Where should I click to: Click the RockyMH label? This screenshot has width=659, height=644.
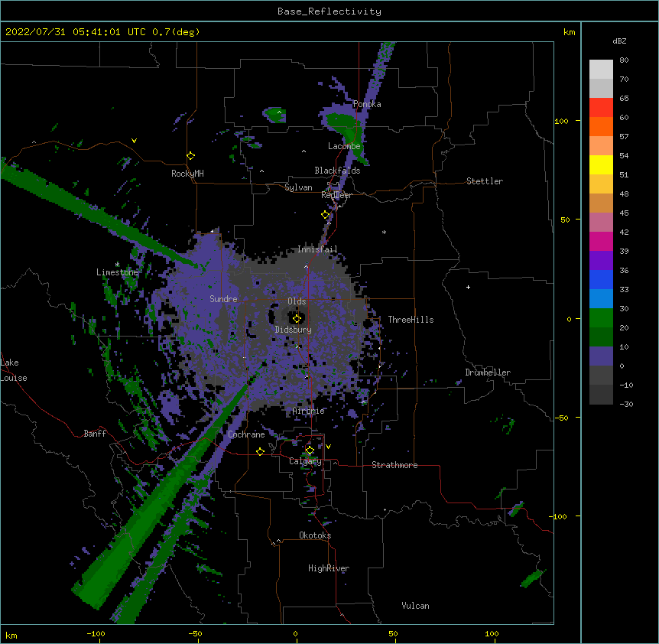coord(187,174)
